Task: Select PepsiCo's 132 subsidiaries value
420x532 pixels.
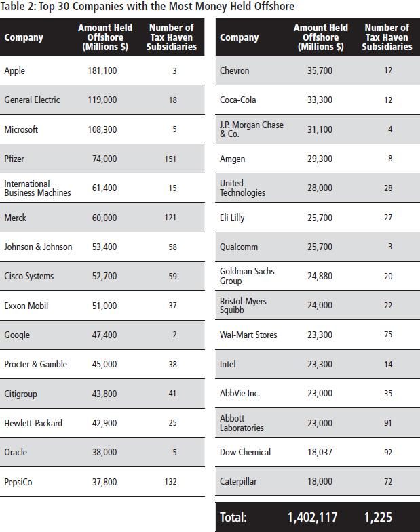Action: coord(170,481)
